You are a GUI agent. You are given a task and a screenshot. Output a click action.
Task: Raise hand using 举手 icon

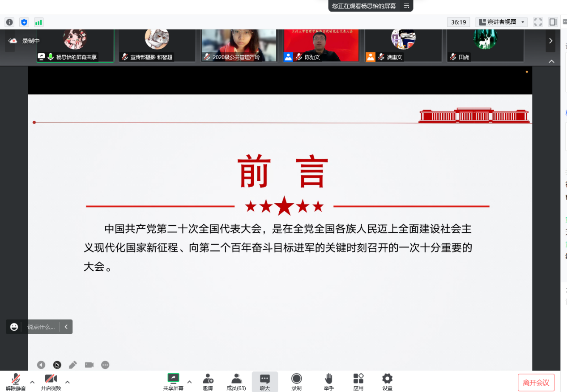point(329,382)
